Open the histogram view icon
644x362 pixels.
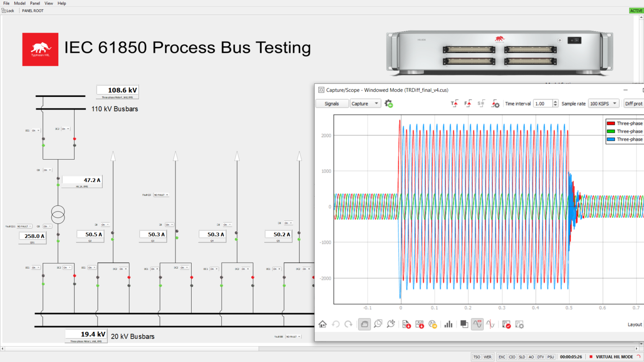click(x=449, y=324)
